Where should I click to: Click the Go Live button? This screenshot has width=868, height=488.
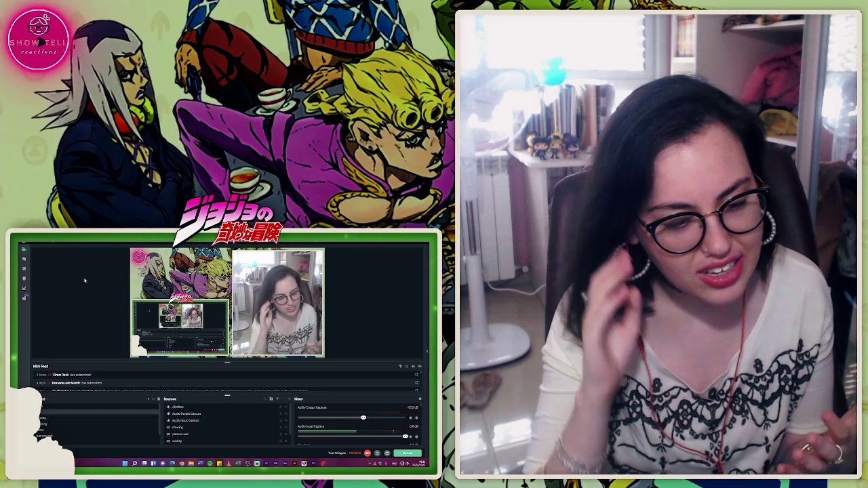coord(407,453)
